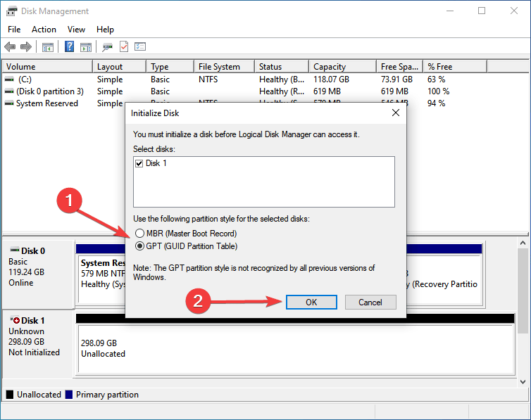
Task: Open the View menu
Action: coord(76,30)
